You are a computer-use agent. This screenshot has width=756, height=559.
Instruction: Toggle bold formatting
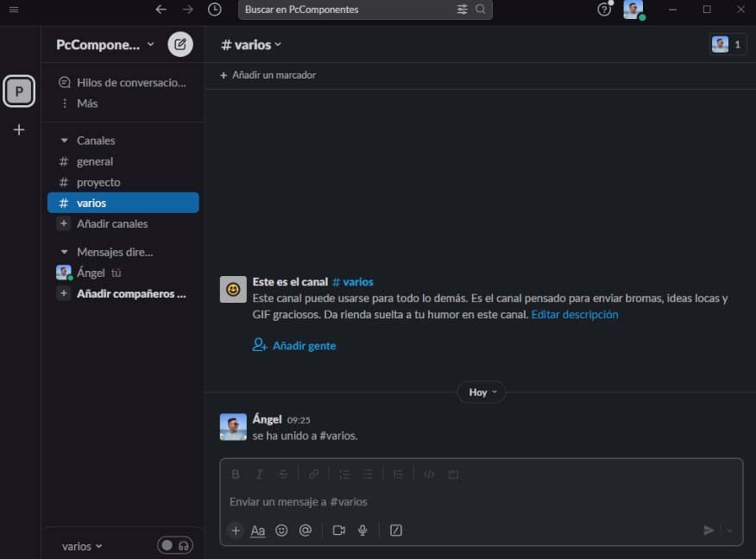pos(236,474)
